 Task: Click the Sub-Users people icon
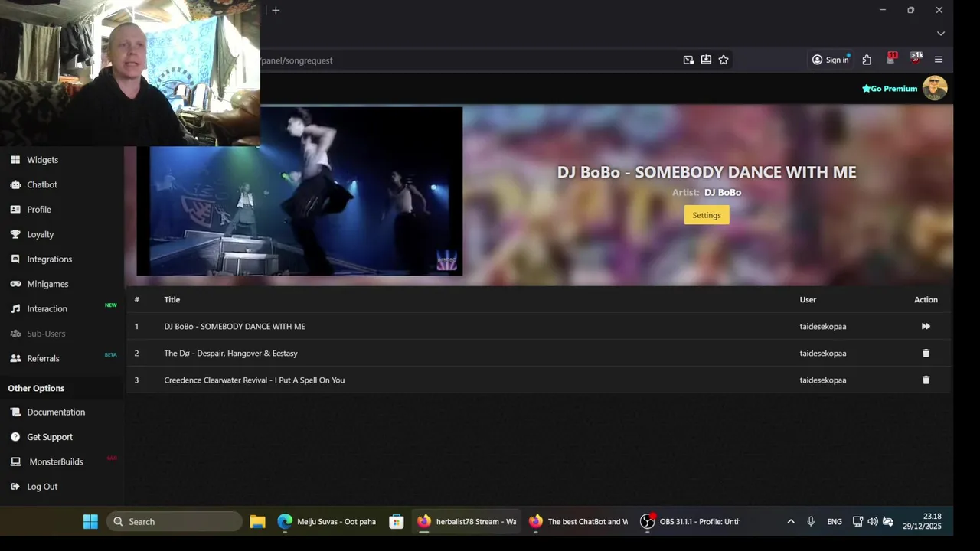click(15, 334)
